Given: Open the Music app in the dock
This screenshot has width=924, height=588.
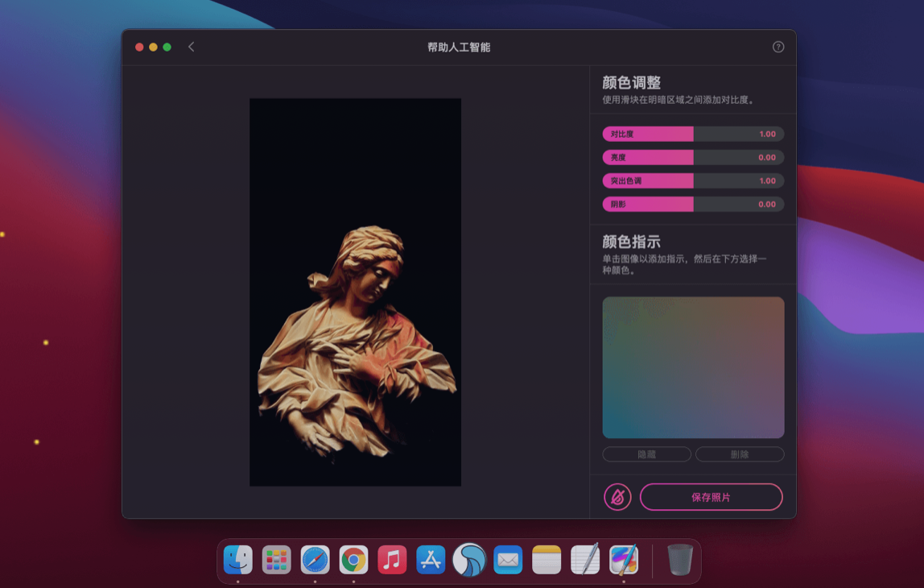Looking at the screenshot, I should pyautogui.click(x=392, y=560).
